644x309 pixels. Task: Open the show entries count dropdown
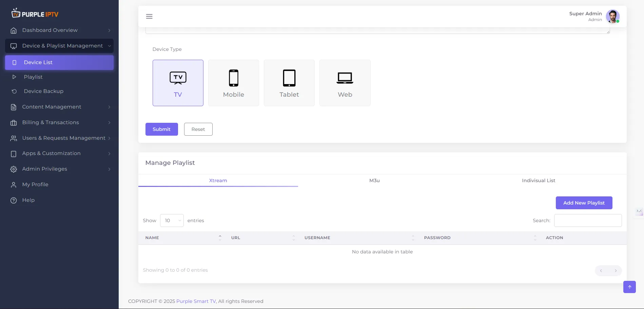click(x=172, y=220)
